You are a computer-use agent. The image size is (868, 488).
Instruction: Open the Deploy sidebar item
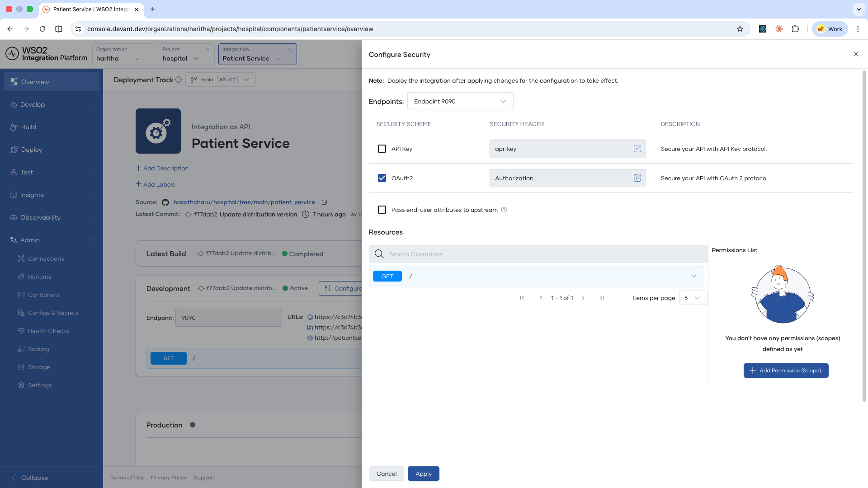coord(52,150)
